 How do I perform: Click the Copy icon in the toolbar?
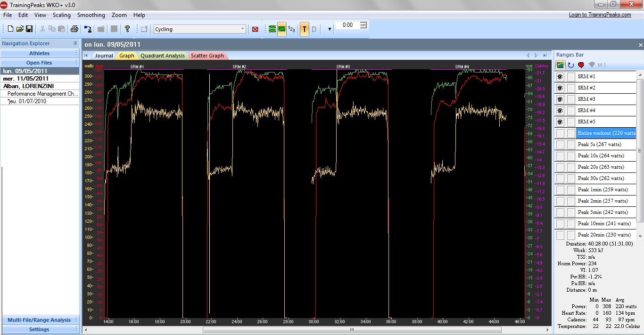tap(52, 29)
